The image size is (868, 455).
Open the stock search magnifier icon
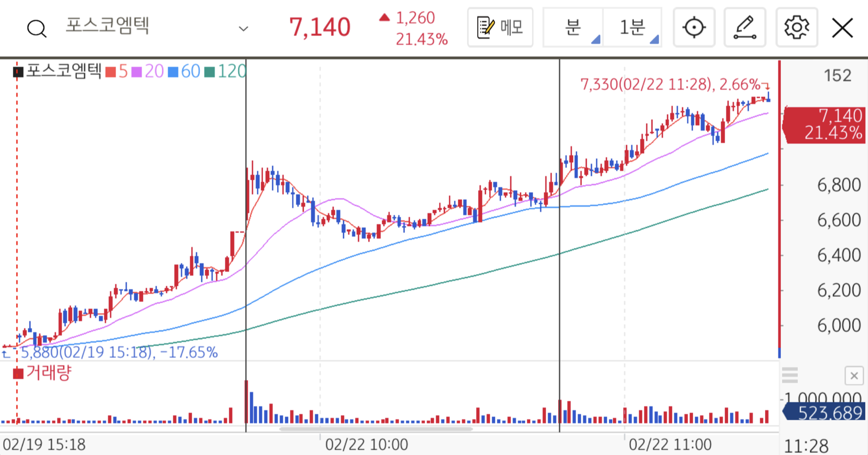click(37, 29)
